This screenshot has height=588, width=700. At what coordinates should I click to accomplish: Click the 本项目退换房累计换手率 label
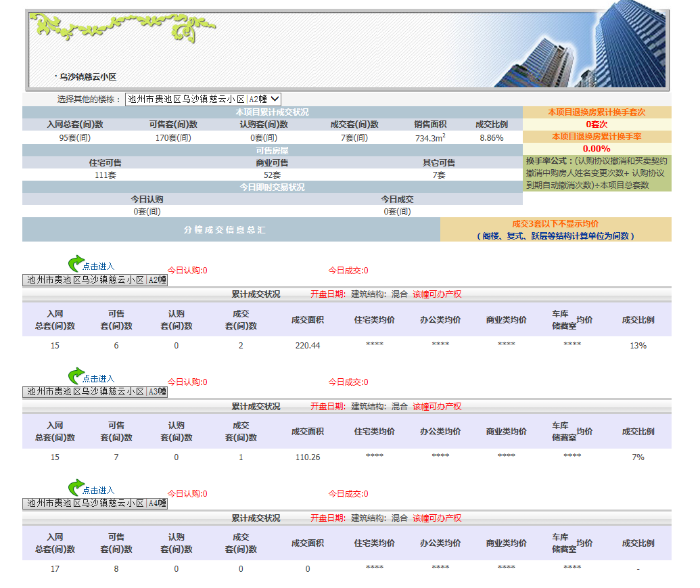[597, 137]
